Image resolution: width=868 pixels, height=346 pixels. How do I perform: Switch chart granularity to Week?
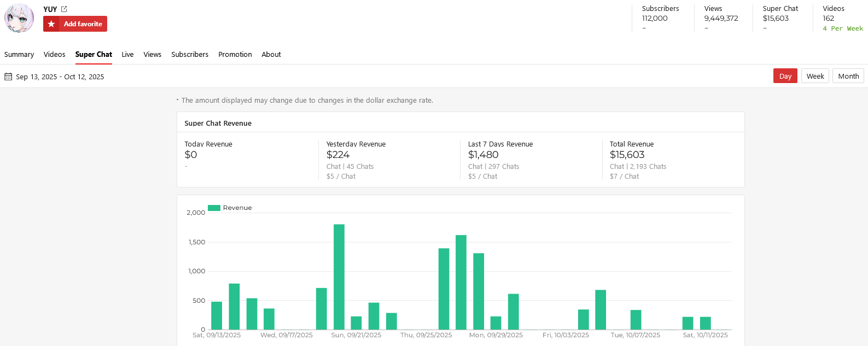tap(814, 77)
